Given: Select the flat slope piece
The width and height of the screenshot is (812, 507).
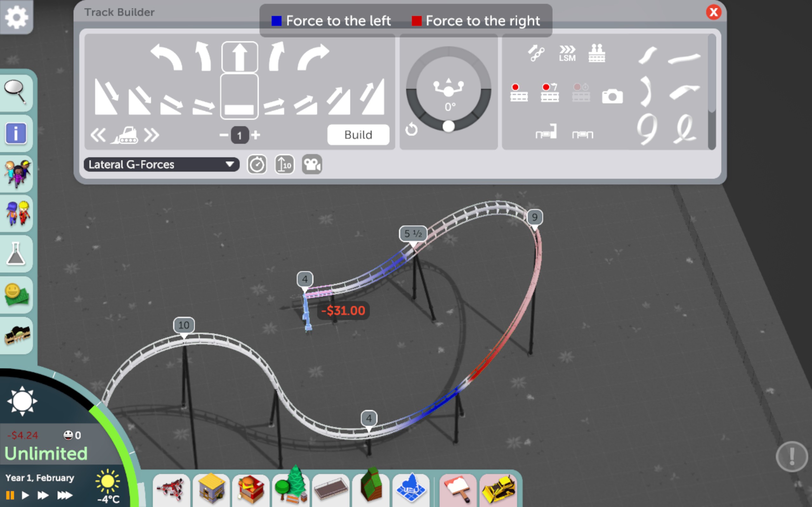Looking at the screenshot, I should [239, 97].
